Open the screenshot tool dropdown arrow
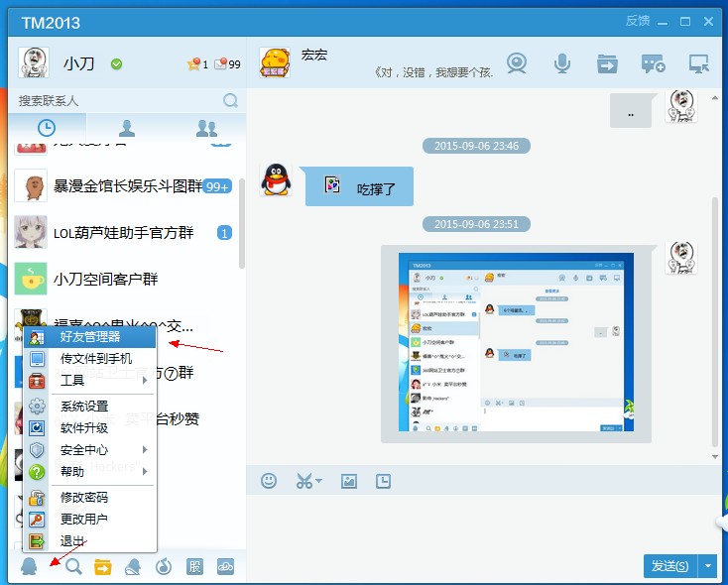This screenshot has height=585, width=728. (x=319, y=481)
